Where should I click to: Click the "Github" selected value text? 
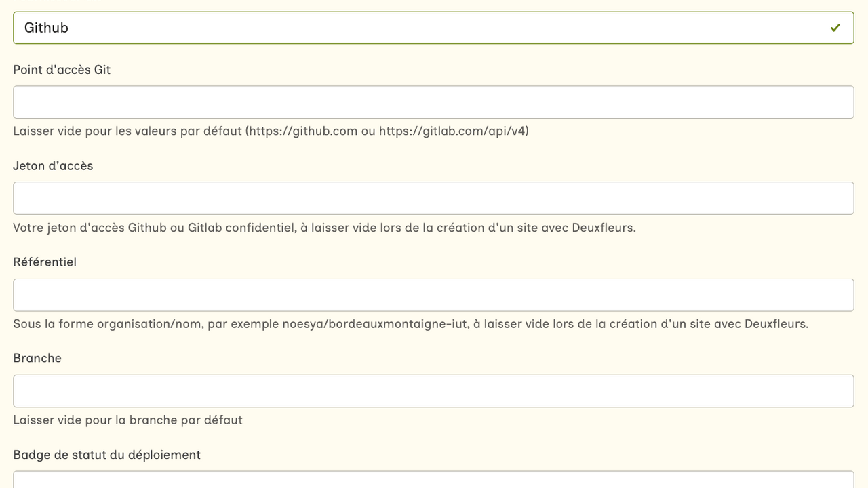[x=46, y=28]
